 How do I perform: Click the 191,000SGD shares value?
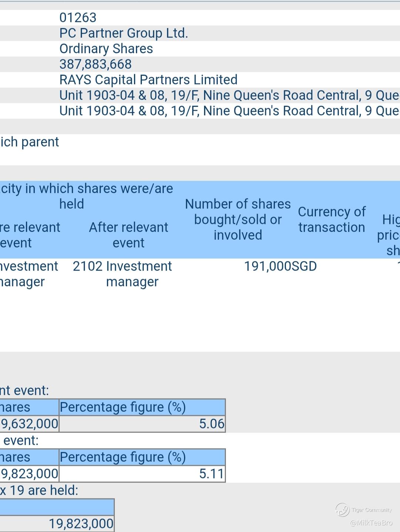coord(280,266)
